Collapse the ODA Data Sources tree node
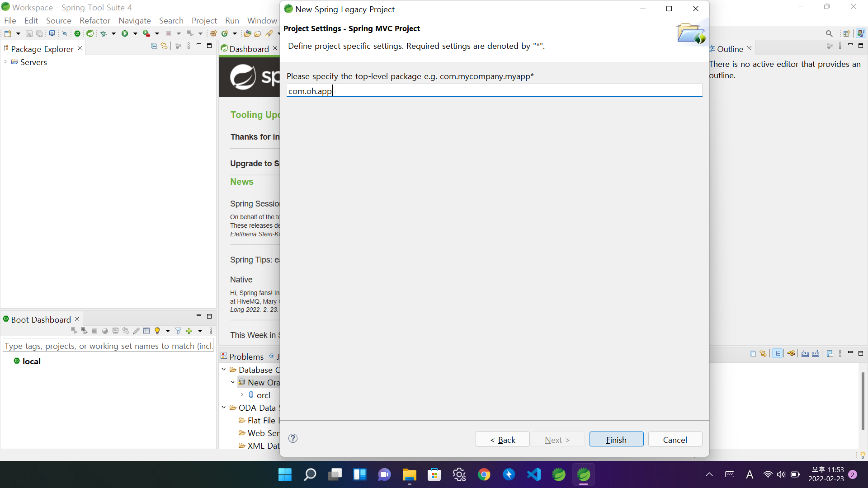Screen dimensions: 868x488 [224, 408]
